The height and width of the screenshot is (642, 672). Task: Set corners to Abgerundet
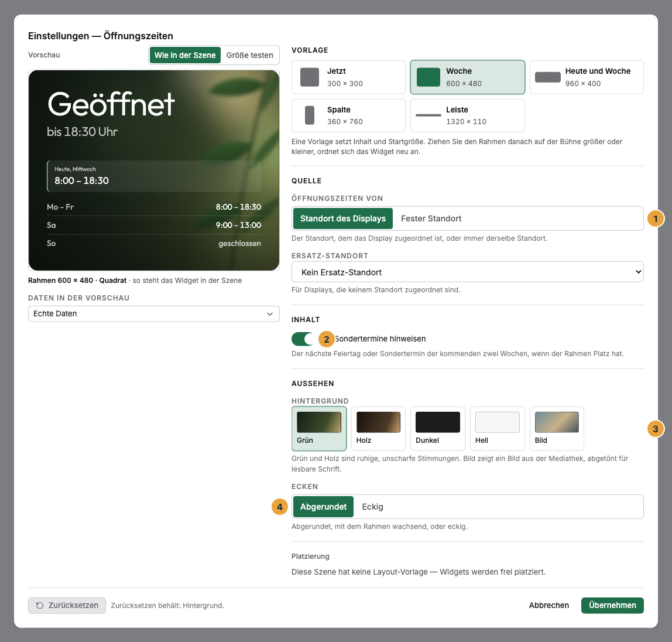[323, 507]
